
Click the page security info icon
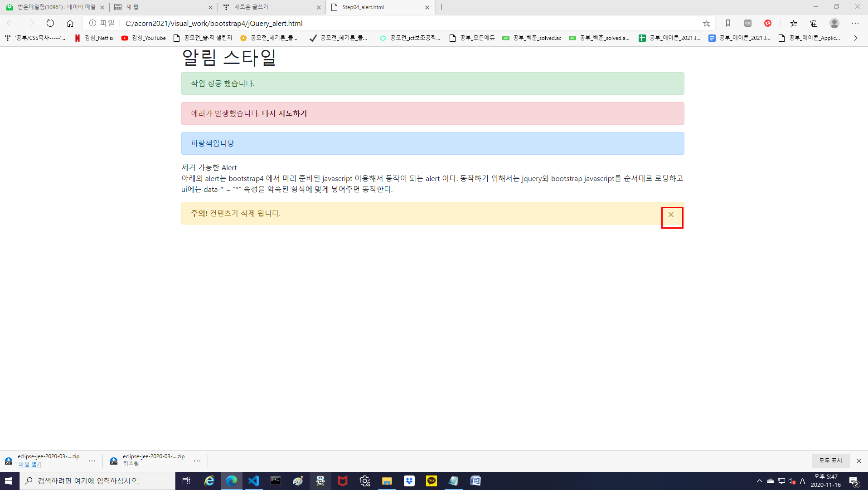pyautogui.click(x=92, y=23)
